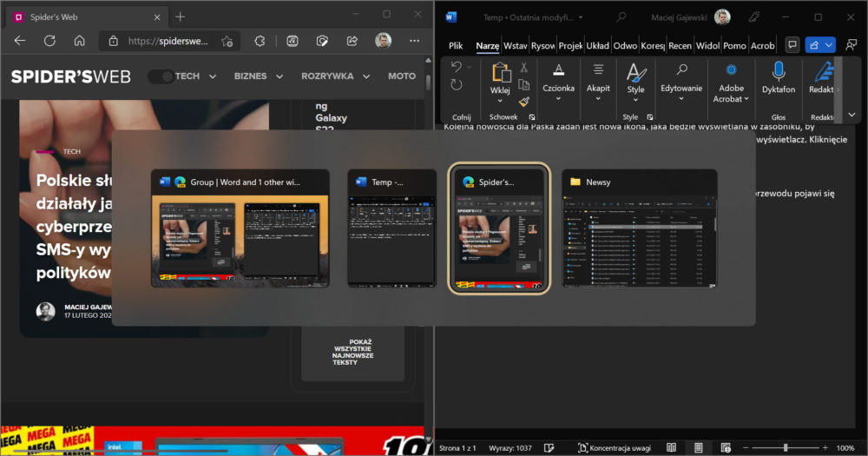Open Edge profile avatar
The image size is (868, 456).
[x=383, y=41]
